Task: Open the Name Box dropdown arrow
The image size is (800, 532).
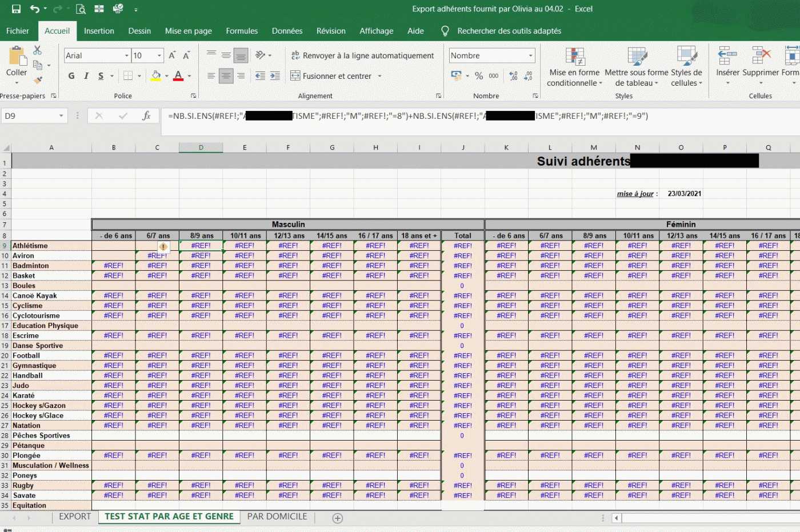Action: 61,116
